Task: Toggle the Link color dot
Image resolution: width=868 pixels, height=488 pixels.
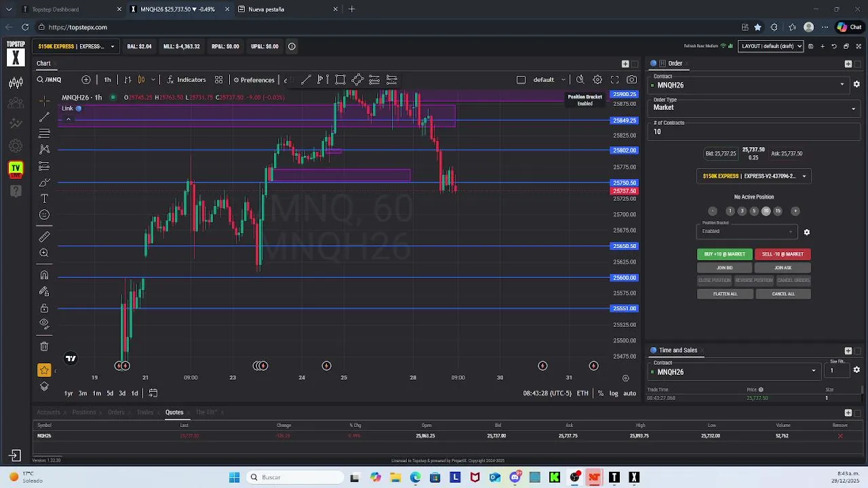Action: (x=79, y=108)
